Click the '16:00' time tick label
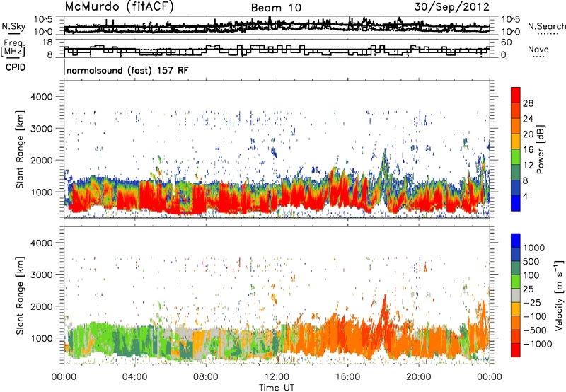Image resolution: width=566 pixels, height=392 pixels. click(347, 377)
